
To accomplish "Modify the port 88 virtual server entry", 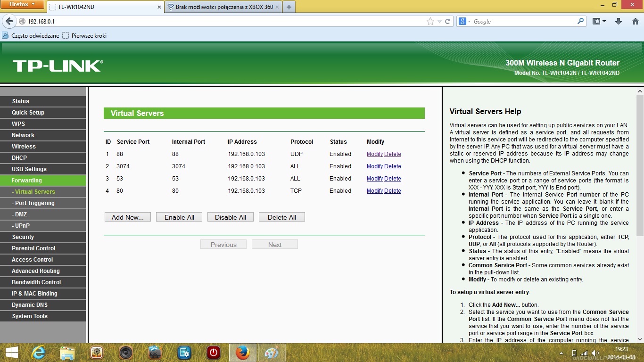I will [x=374, y=154].
